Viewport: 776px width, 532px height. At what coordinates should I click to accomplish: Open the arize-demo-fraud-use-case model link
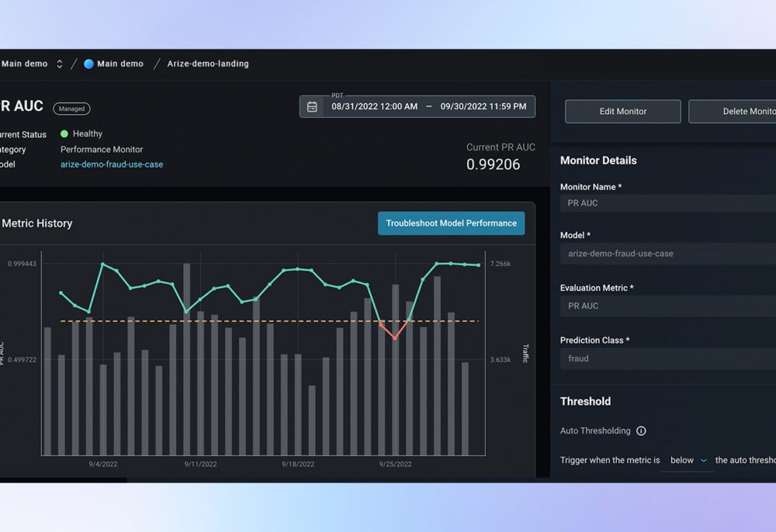[x=112, y=164]
